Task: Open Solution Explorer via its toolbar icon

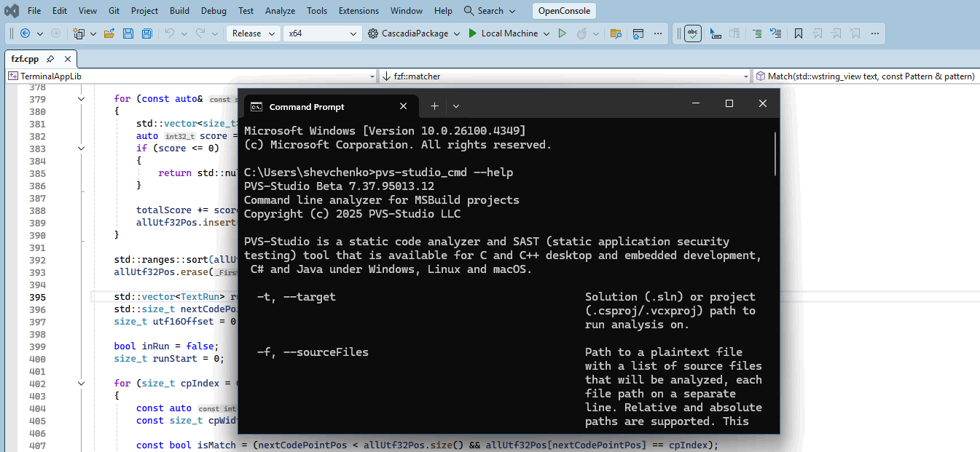Action: 638,33
